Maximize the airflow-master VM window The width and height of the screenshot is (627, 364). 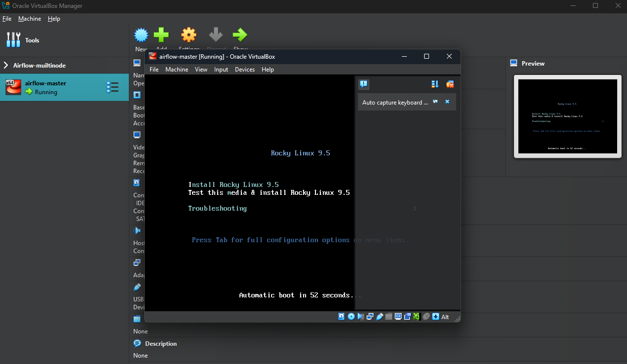(x=427, y=56)
